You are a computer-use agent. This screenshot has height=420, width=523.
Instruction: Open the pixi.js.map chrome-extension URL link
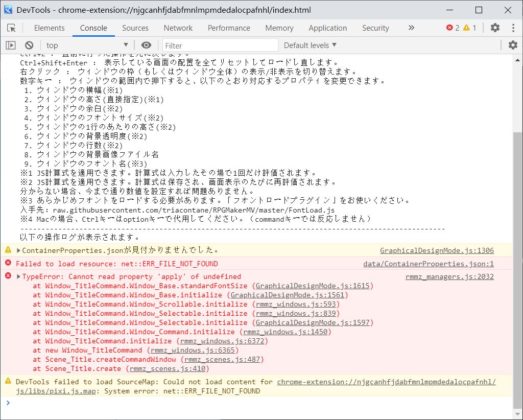[386, 382]
